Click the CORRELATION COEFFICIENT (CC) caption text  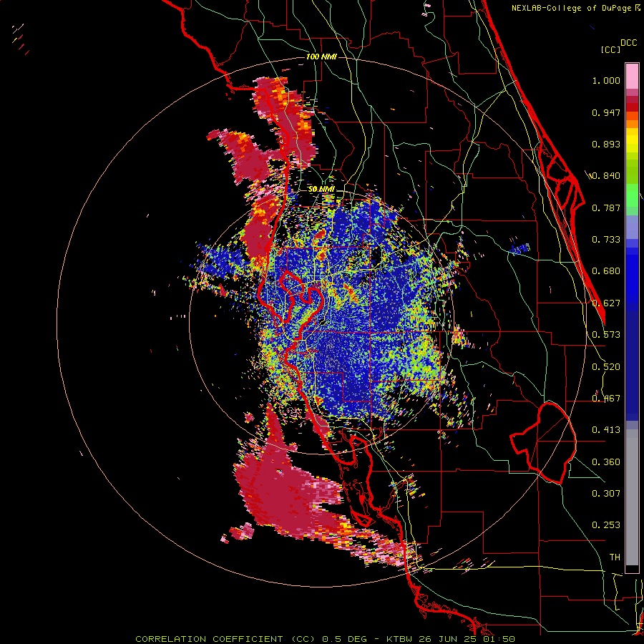[225, 639]
